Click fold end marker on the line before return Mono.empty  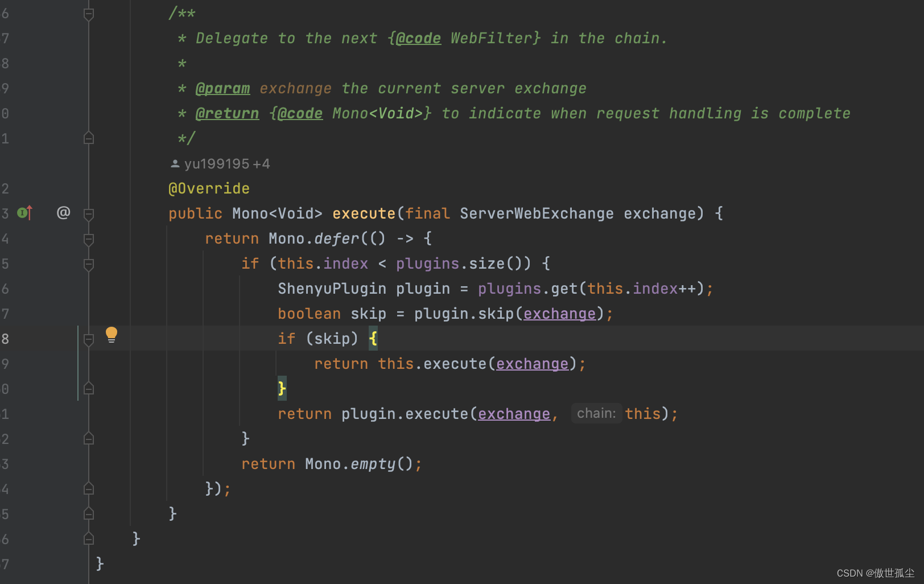(x=89, y=439)
